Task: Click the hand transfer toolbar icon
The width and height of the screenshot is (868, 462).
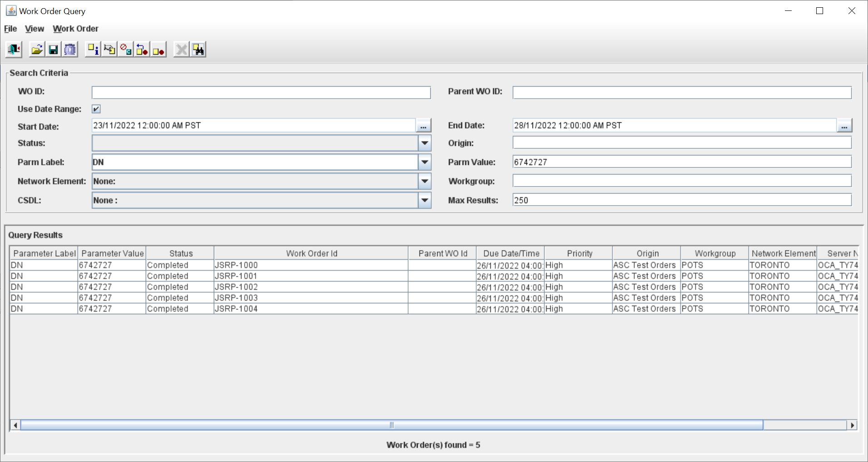Action: coord(109,50)
